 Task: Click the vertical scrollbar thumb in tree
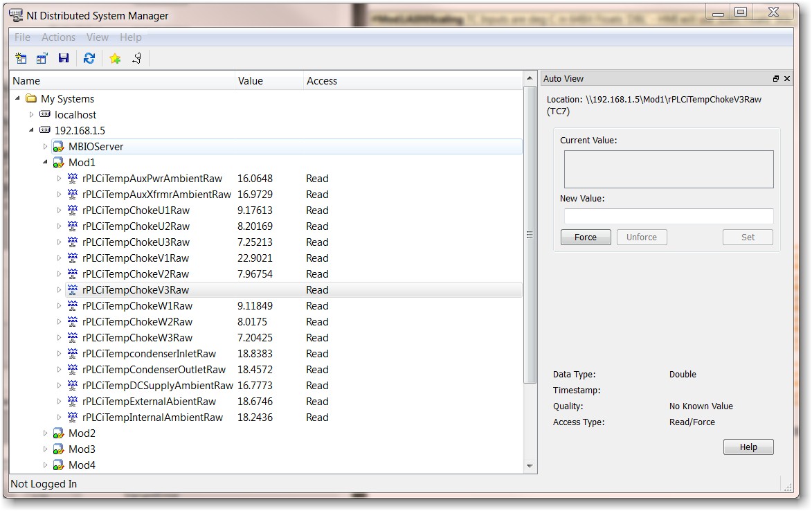pos(530,235)
